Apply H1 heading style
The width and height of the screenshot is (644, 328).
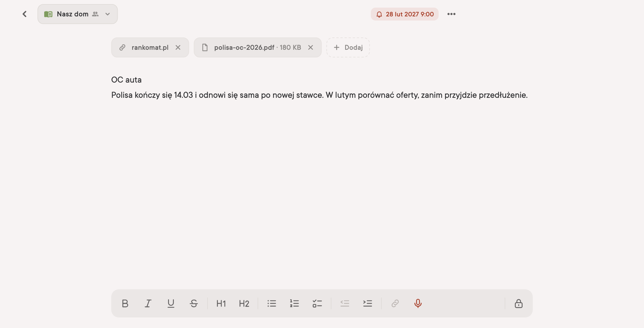[x=221, y=303]
